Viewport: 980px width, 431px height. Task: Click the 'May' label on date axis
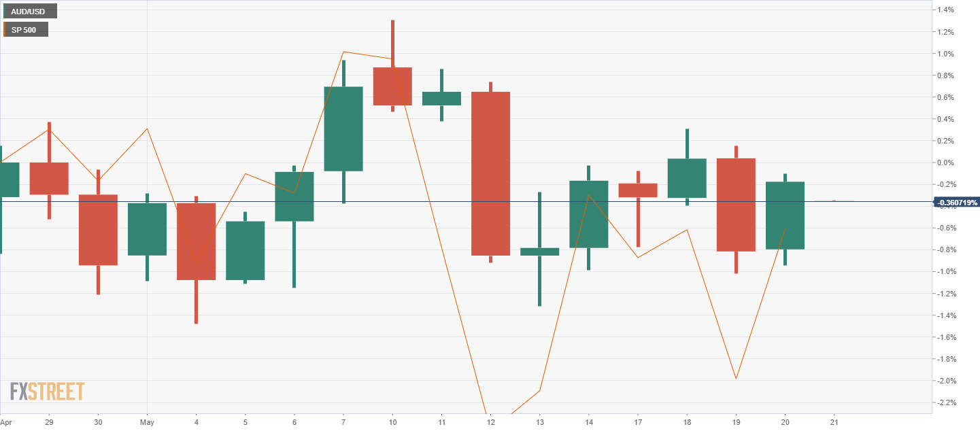tap(148, 422)
